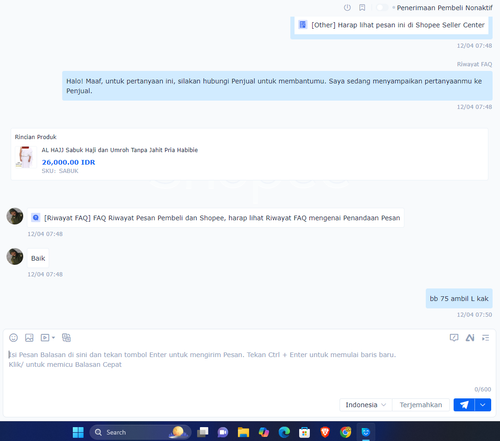The width and height of the screenshot is (500, 441).
Task: Click the 0/600 character counter
Action: 483,389
